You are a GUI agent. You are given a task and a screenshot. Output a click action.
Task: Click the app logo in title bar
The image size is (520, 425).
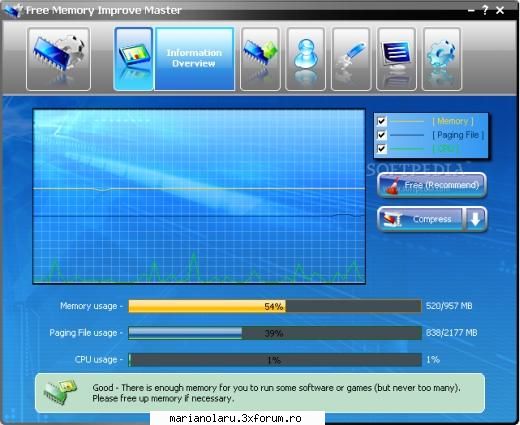[13, 11]
